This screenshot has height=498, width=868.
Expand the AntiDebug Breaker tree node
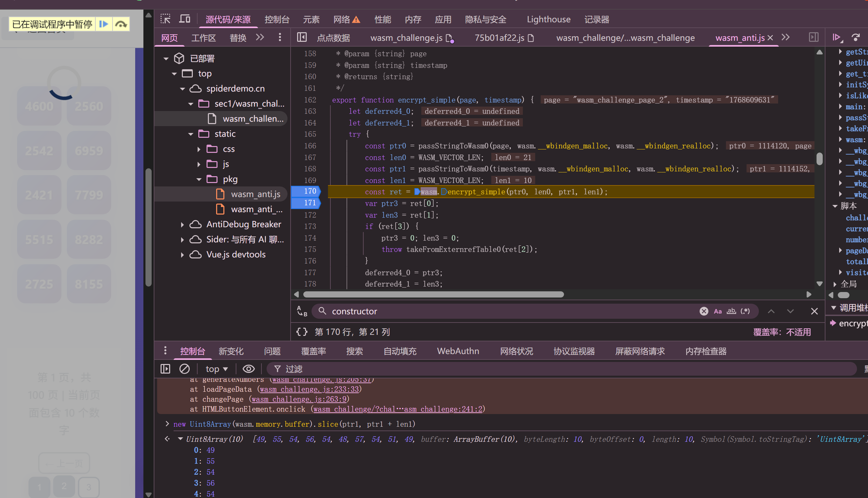182,224
